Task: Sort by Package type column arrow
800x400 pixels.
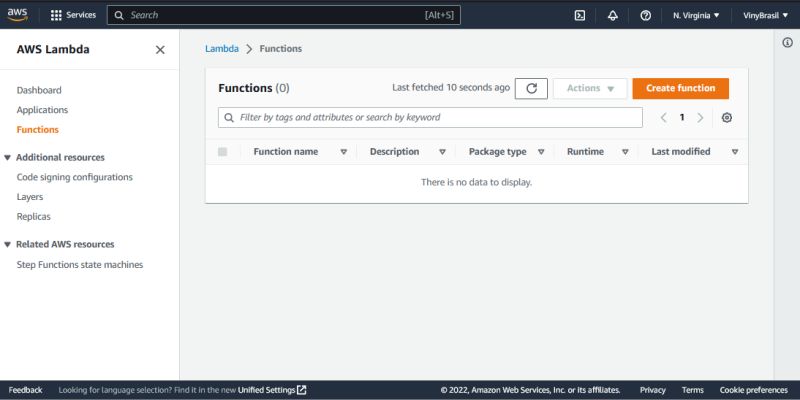Action: 541,152
